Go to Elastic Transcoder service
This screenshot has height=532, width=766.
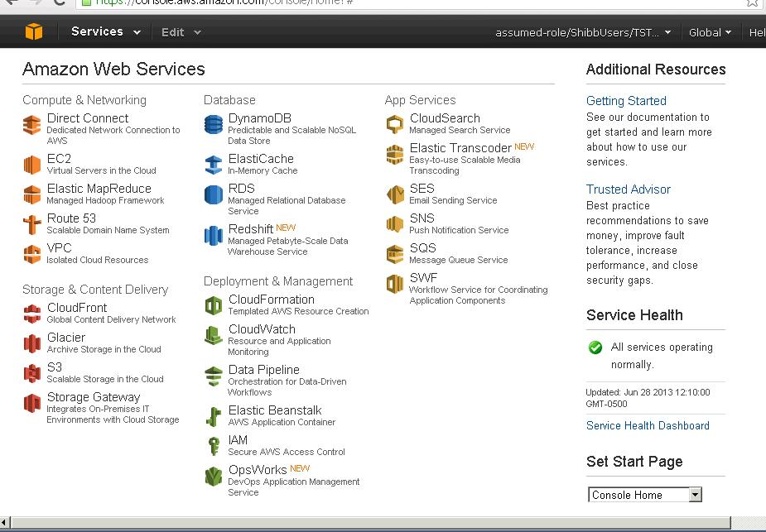pyautogui.click(x=460, y=148)
